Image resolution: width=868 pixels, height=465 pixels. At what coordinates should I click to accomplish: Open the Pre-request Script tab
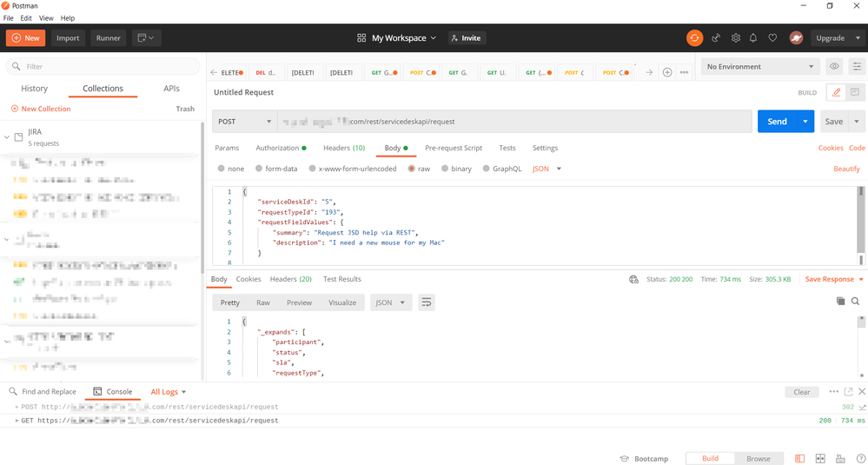tap(454, 148)
